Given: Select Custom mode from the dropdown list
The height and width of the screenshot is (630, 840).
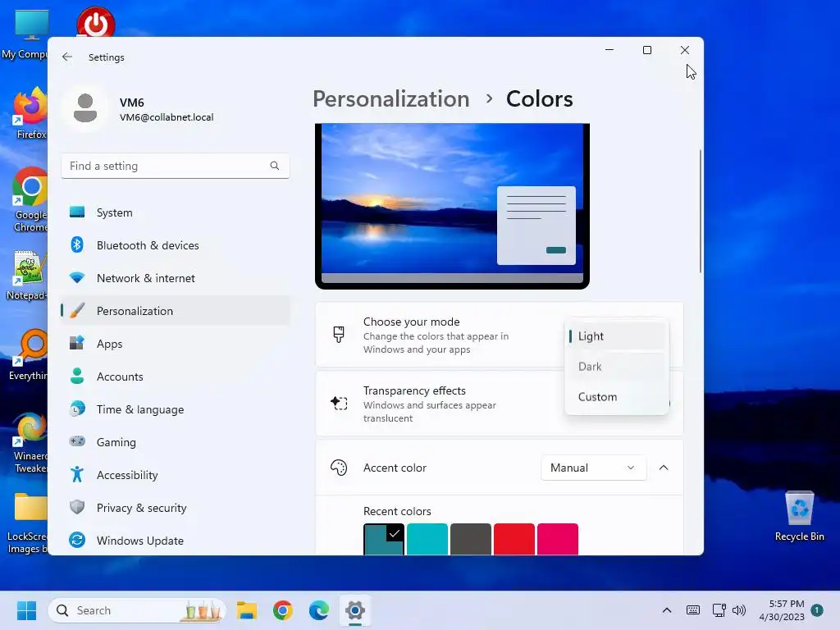Looking at the screenshot, I should point(617,397).
